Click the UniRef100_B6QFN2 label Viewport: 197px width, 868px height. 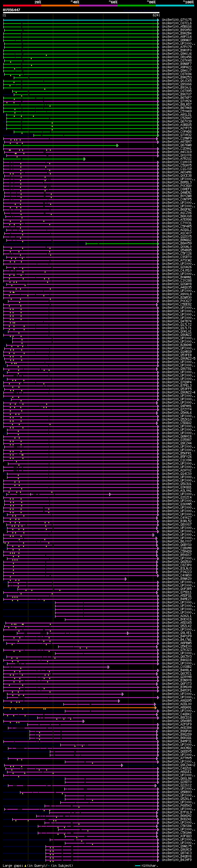coord(177,210)
